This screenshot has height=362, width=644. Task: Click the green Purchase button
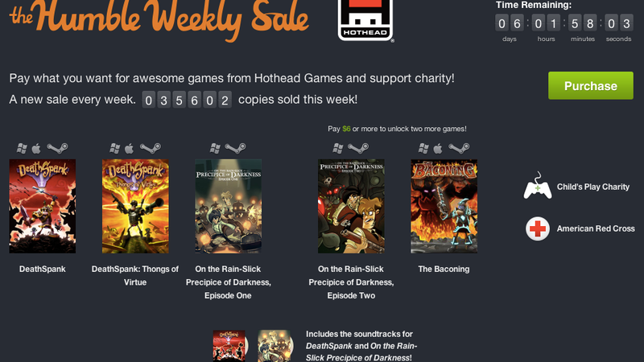pyautogui.click(x=591, y=85)
